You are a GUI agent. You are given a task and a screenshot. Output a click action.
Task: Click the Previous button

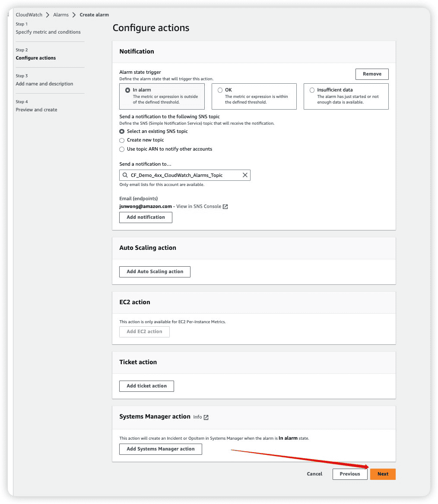click(x=350, y=474)
